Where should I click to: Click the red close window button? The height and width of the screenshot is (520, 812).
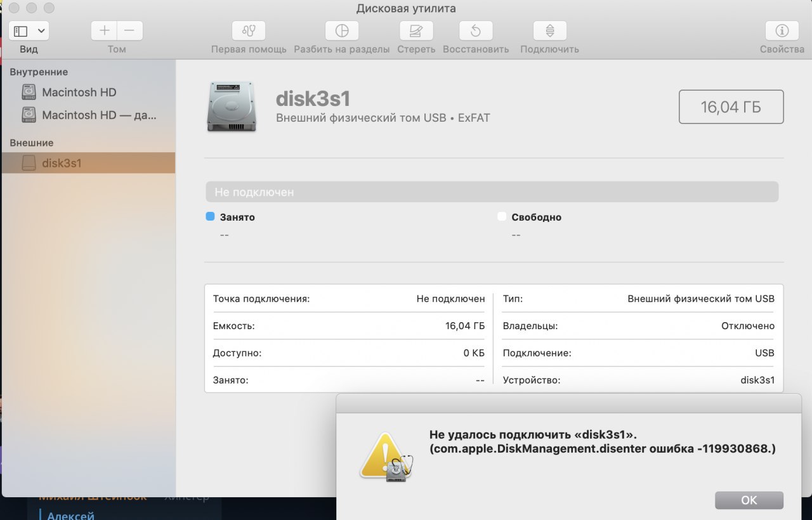15,8
